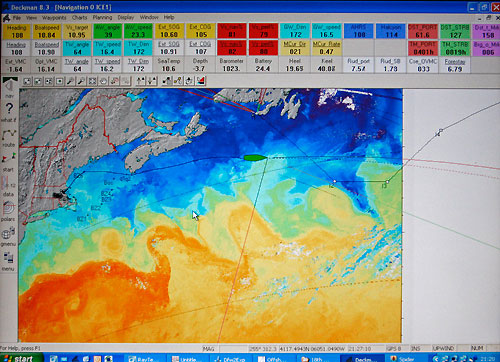The image size is (500, 362).
Task: Open the View menu
Action: (31, 18)
